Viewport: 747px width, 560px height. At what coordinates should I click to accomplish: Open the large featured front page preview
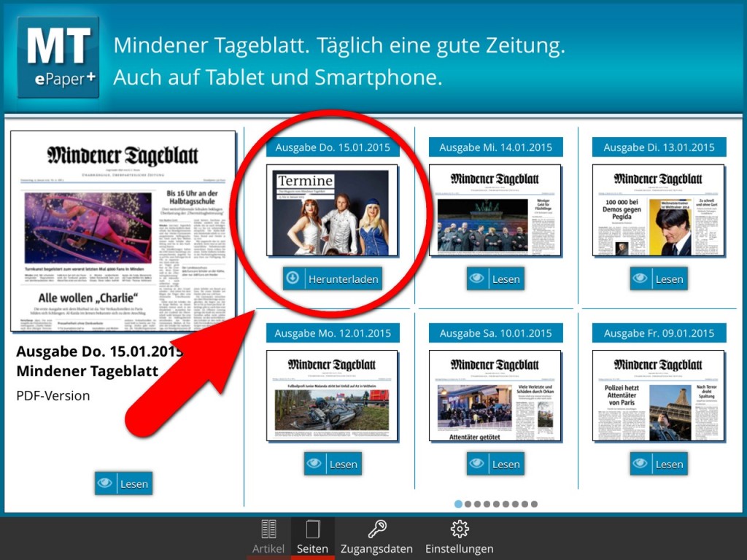[123, 231]
